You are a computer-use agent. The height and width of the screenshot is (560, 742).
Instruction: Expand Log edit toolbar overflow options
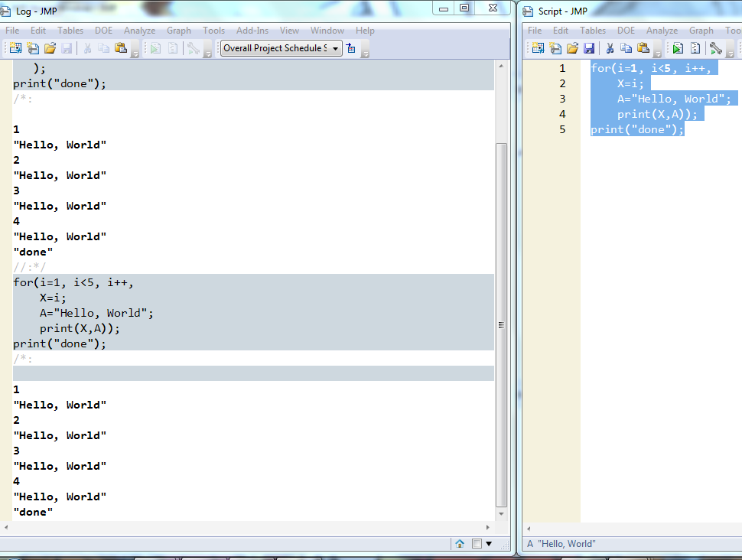tap(135, 54)
